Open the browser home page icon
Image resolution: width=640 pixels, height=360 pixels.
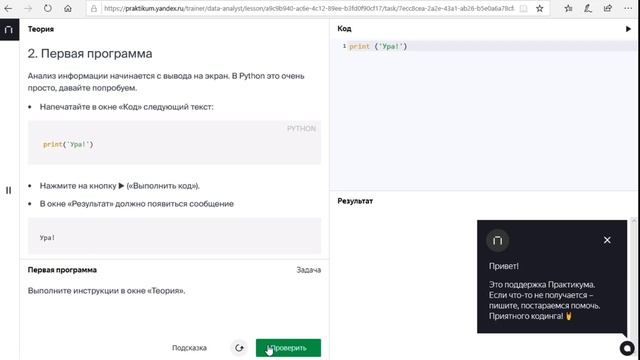(68, 8)
